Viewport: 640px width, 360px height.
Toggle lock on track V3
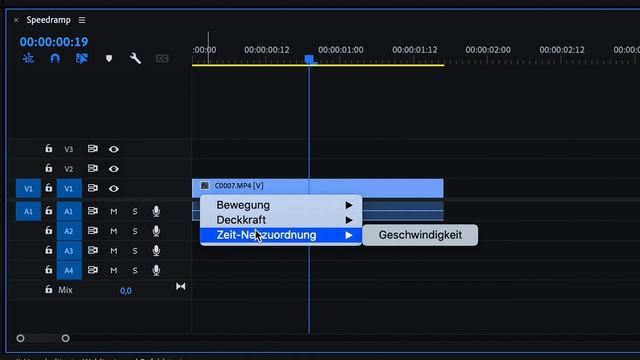click(x=49, y=149)
